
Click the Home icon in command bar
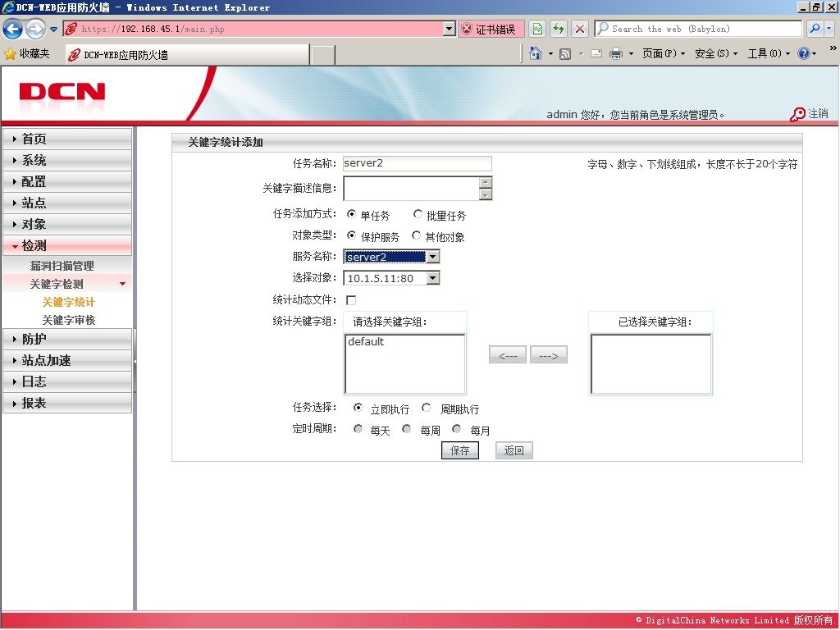tap(535, 53)
